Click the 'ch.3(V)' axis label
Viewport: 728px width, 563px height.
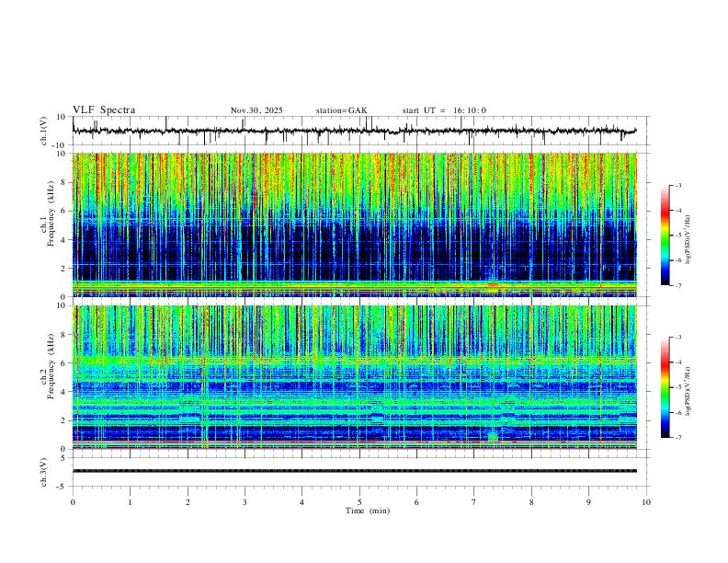pos(44,472)
